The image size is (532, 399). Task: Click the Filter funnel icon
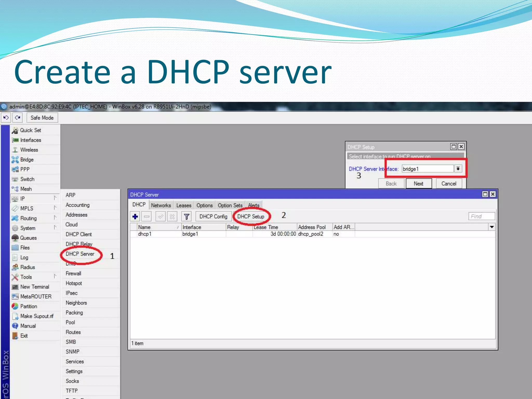(186, 216)
